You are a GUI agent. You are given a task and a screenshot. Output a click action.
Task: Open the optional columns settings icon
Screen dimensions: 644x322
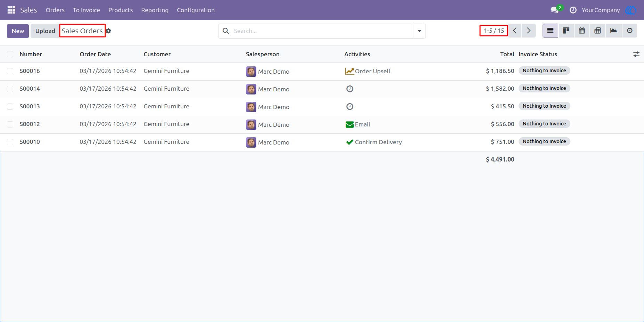tap(636, 54)
